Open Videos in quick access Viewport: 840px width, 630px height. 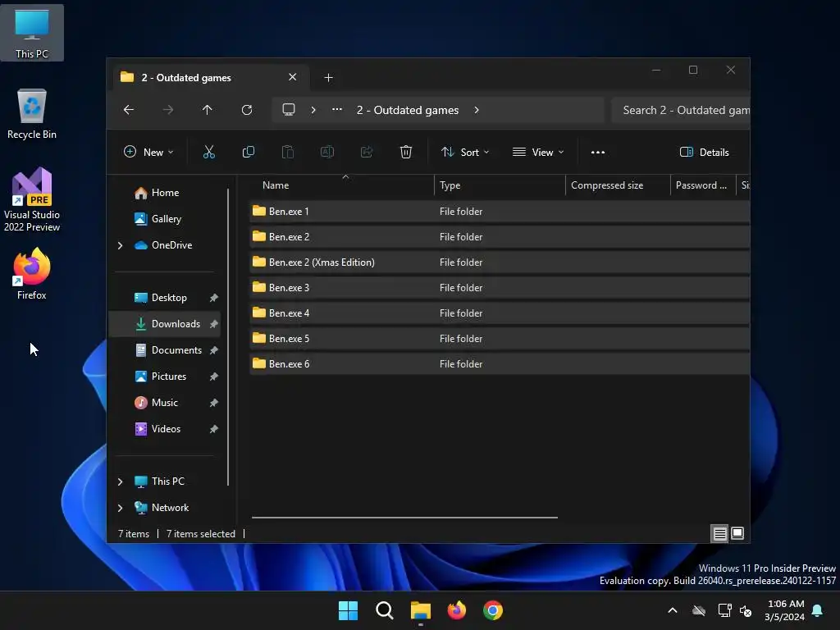(x=165, y=429)
